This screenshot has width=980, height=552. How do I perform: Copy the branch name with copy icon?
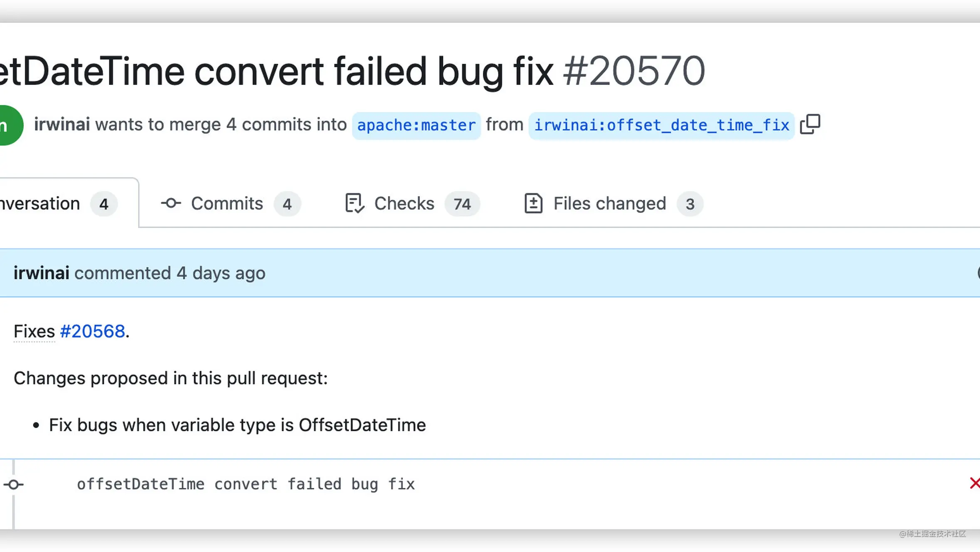(810, 124)
